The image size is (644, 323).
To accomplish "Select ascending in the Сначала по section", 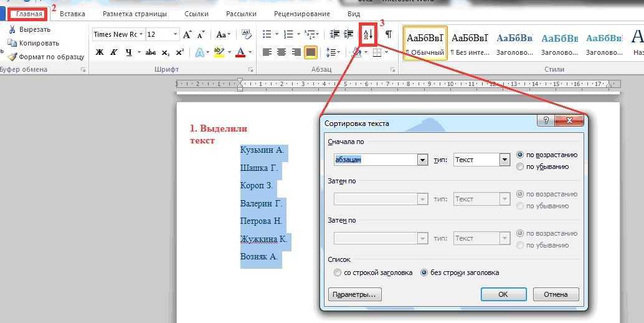I will 521,155.
